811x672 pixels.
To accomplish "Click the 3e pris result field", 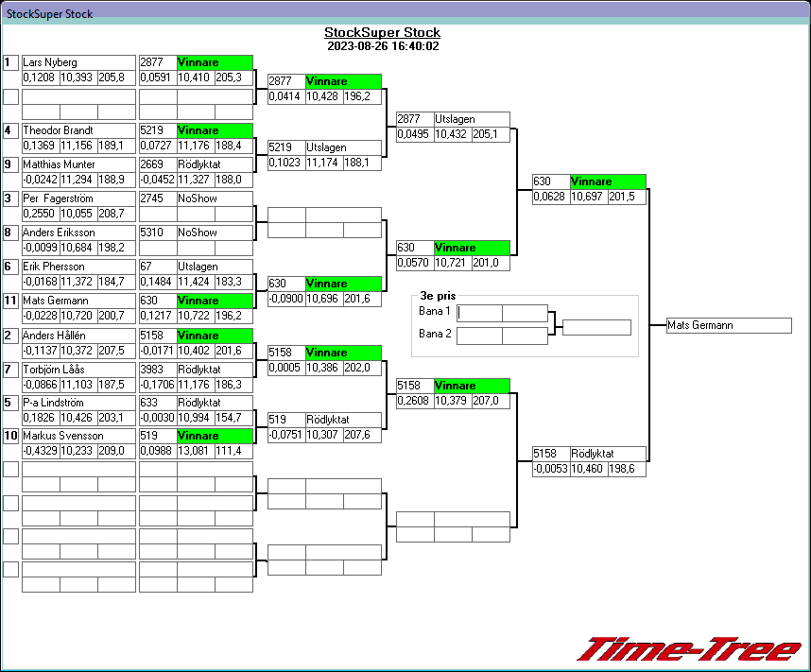I will coord(596,327).
